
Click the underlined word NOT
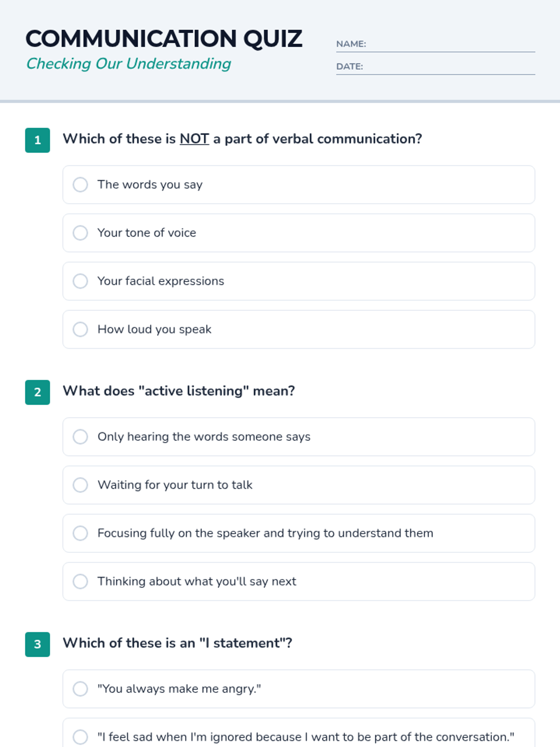point(194,139)
